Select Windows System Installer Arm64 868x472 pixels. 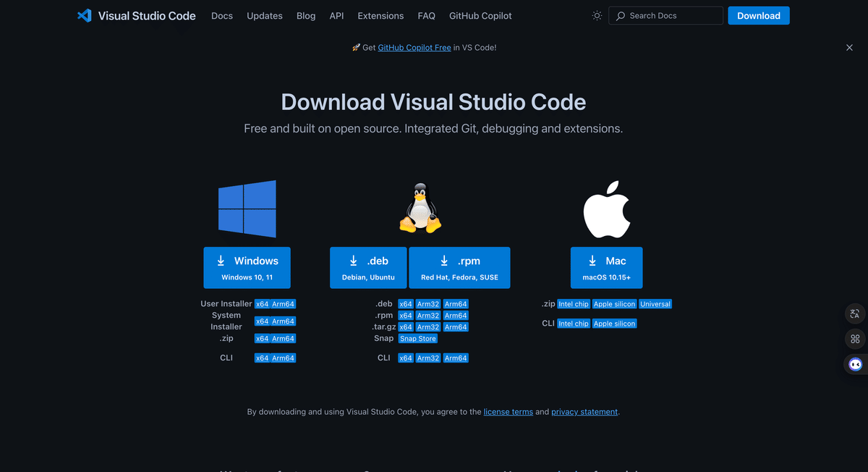tap(284, 321)
